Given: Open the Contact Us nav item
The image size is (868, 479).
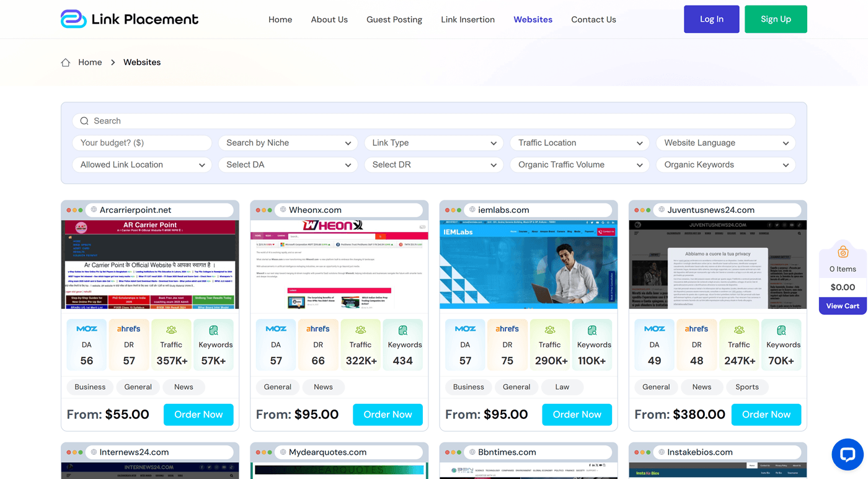Looking at the screenshot, I should click(593, 19).
